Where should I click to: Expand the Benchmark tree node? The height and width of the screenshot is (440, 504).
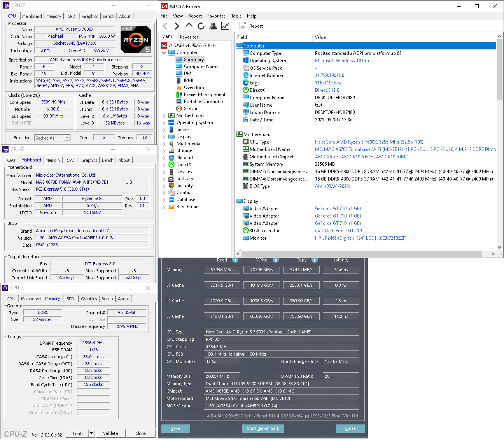(164, 207)
